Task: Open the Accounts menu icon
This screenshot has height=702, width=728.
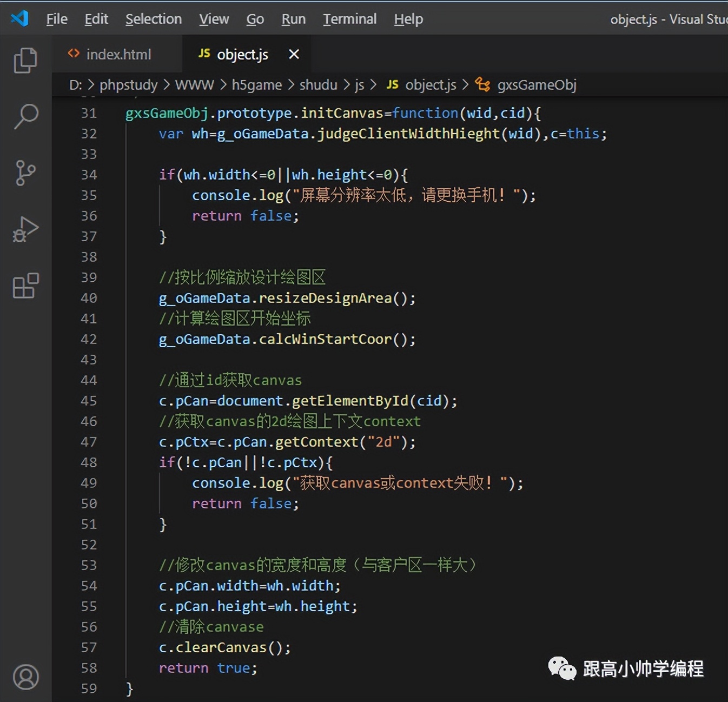Action: coord(25,677)
